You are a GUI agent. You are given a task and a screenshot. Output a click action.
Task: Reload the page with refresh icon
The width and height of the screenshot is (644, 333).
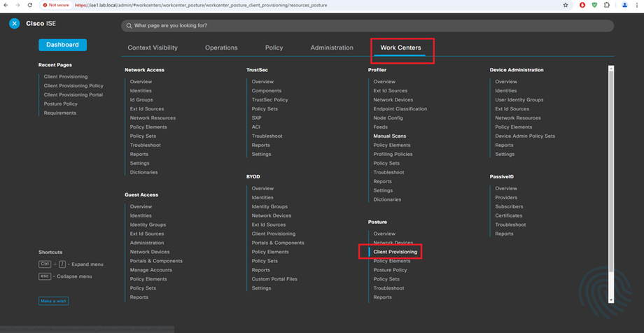pos(30,6)
